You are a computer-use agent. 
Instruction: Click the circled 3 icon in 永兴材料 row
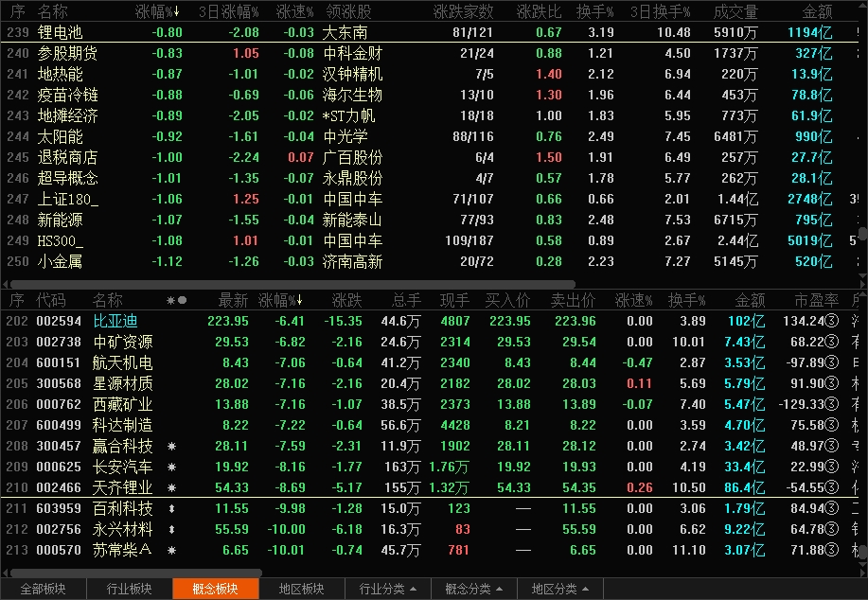click(x=831, y=529)
